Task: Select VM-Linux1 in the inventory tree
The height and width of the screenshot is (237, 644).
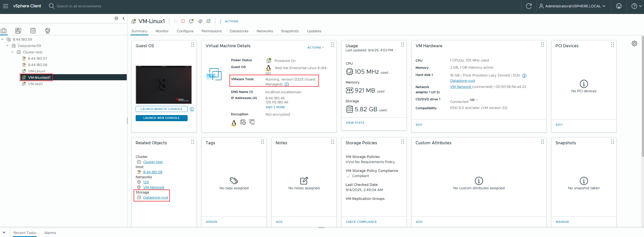Action: (x=37, y=71)
